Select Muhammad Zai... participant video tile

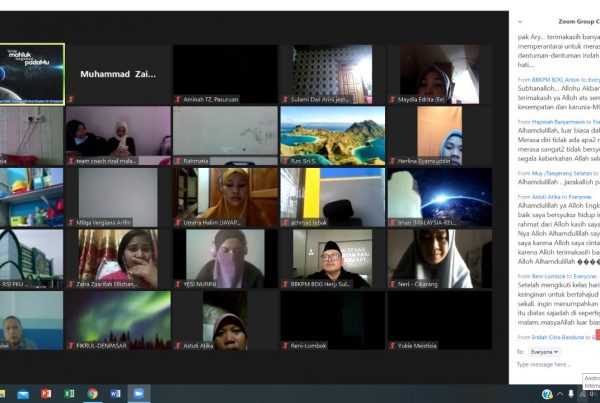click(x=118, y=73)
